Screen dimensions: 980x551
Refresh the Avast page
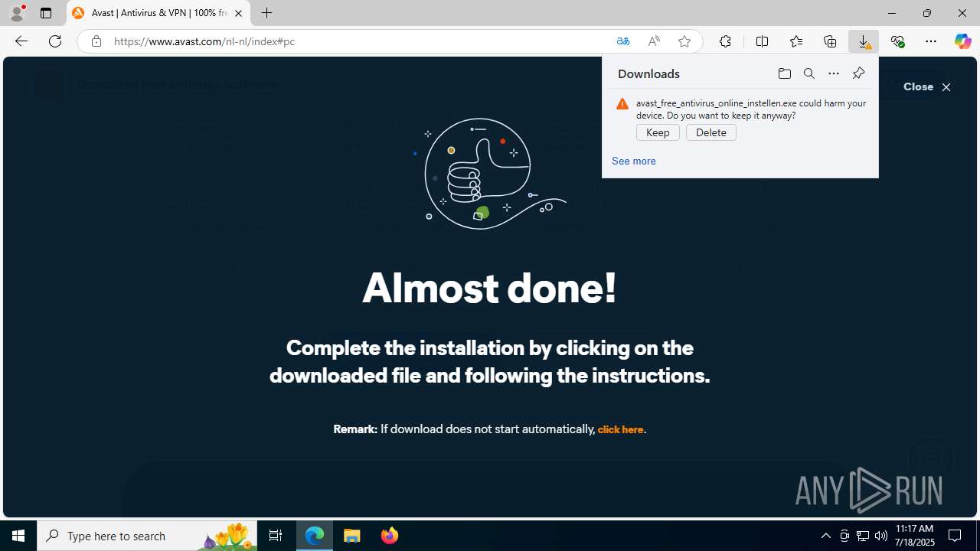pos(55,41)
